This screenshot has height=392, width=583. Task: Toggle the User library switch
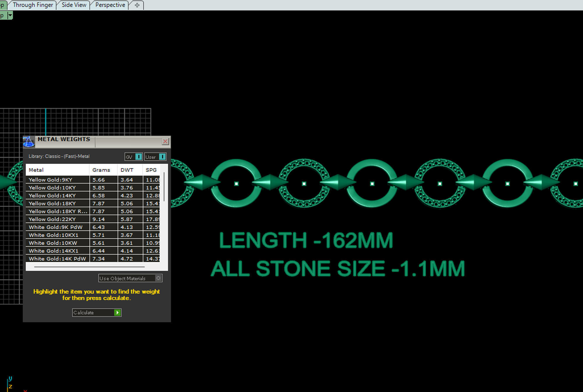pyautogui.click(x=162, y=157)
